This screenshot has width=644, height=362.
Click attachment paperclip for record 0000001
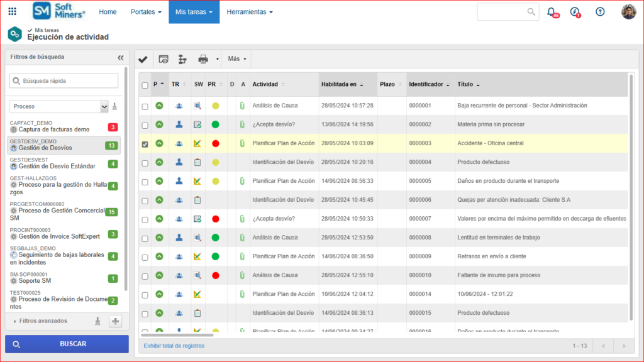pyautogui.click(x=242, y=106)
